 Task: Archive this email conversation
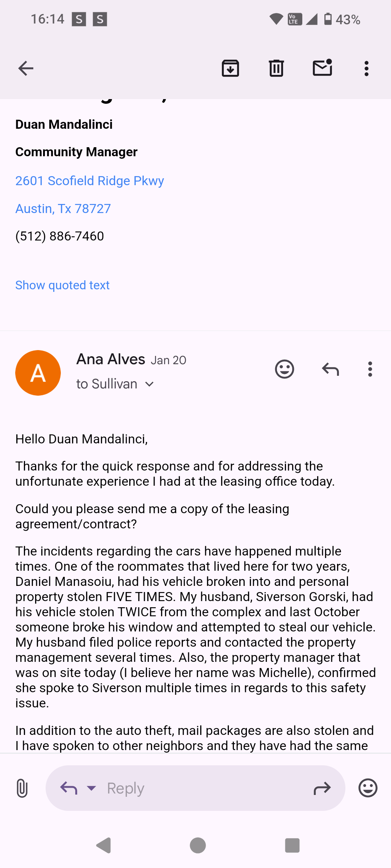[230, 68]
